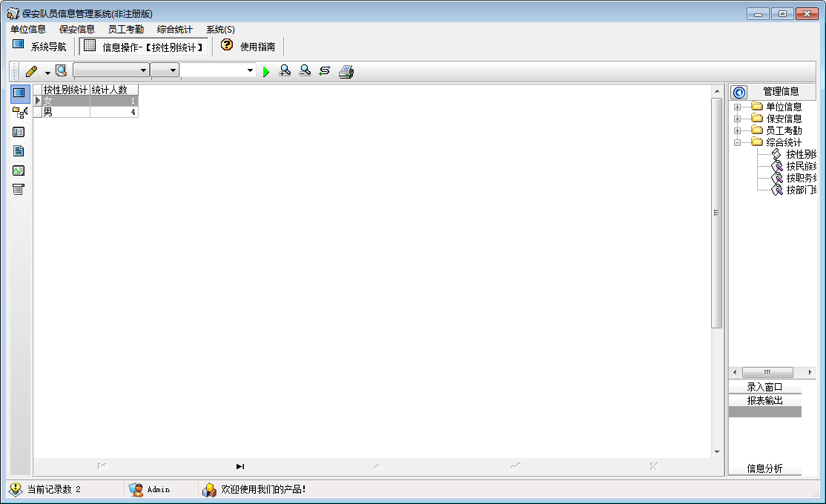Click the grey bar below 报表输出
Image resolution: width=826 pixels, height=504 pixels.
pos(765,412)
